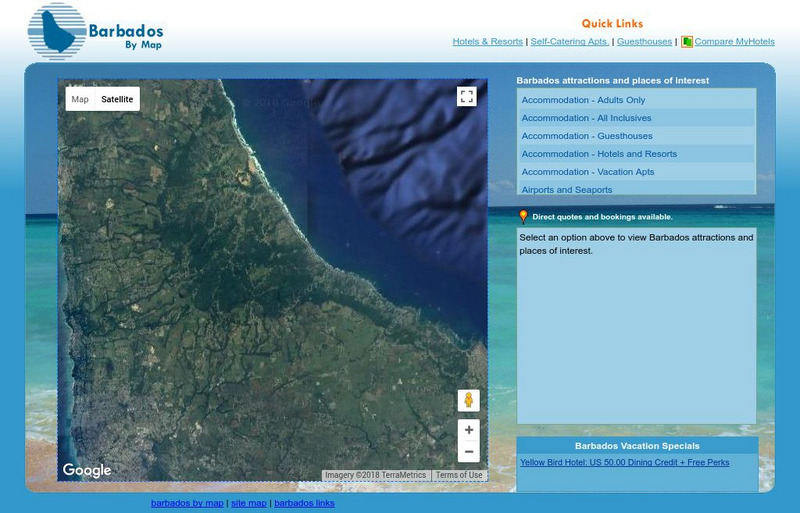Open the Yellow Bird Hotel dining credit special
This screenshot has width=800, height=513.
(624, 462)
